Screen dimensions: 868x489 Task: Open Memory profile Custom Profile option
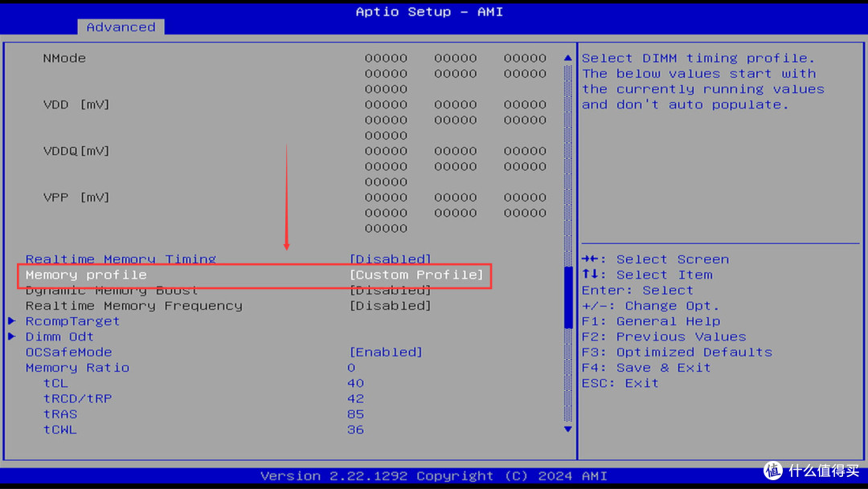pyautogui.click(x=416, y=275)
